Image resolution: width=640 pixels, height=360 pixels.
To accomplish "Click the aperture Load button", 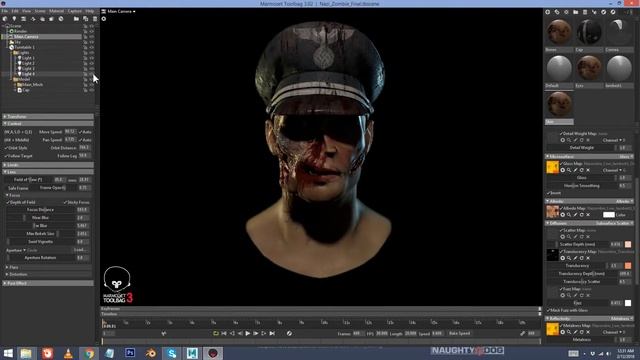I will [x=80, y=250].
